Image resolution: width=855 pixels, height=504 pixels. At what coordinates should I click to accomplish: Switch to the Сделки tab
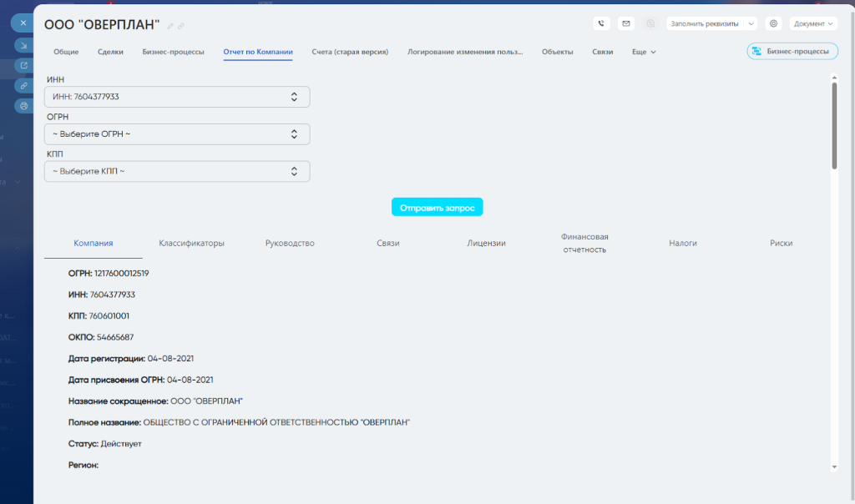click(110, 52)
